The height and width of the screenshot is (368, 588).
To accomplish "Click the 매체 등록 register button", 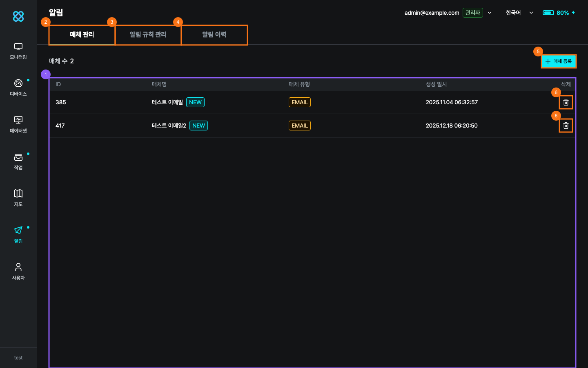I will click(x=559, y=61).
